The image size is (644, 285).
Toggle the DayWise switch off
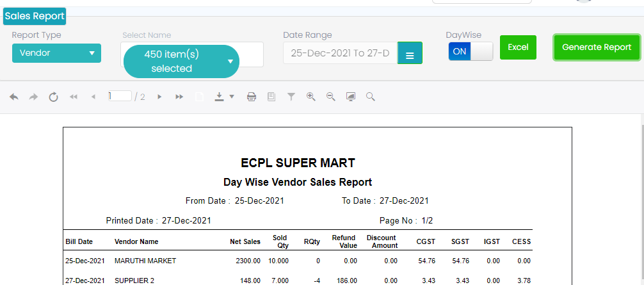click(471, 51)
